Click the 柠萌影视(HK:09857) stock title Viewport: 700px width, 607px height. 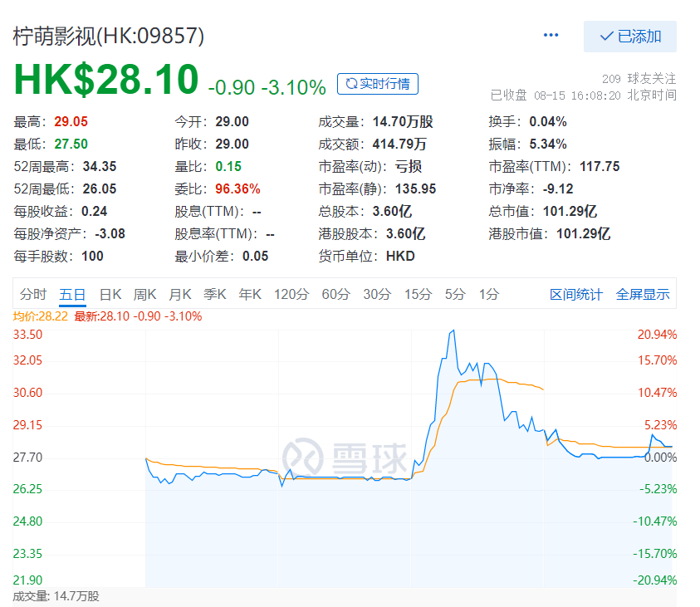point(108,36)
